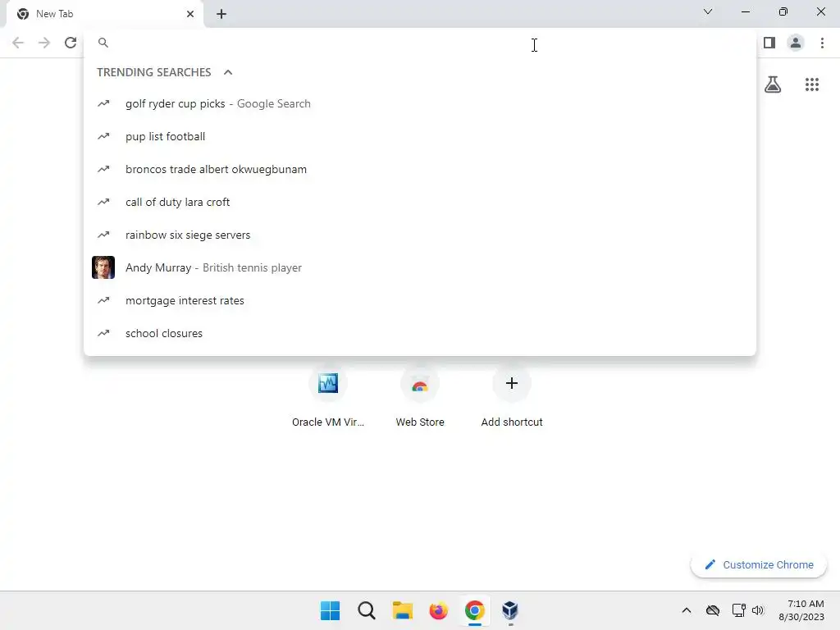Click the browser forward arrow
Screen dimensions: 840x630
[44, 43]
